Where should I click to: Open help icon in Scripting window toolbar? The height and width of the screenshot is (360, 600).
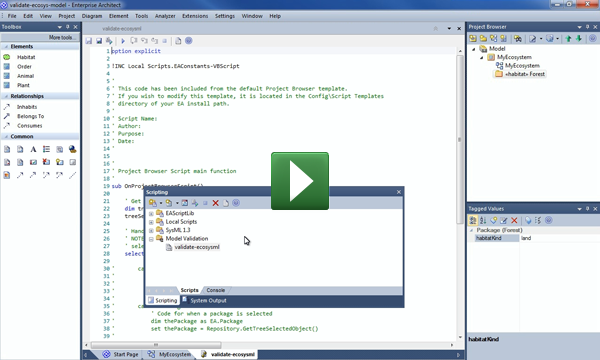point(236,203)
